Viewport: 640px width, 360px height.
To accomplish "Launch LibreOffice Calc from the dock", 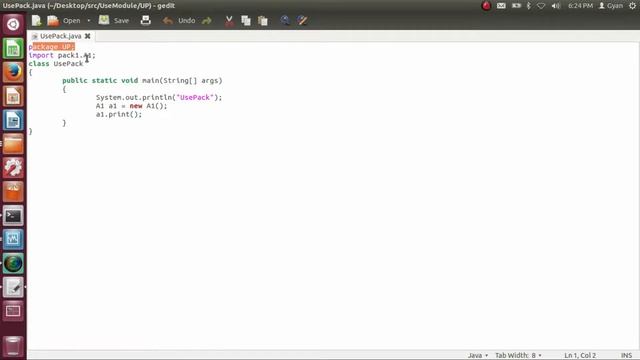I will [13, 49].
